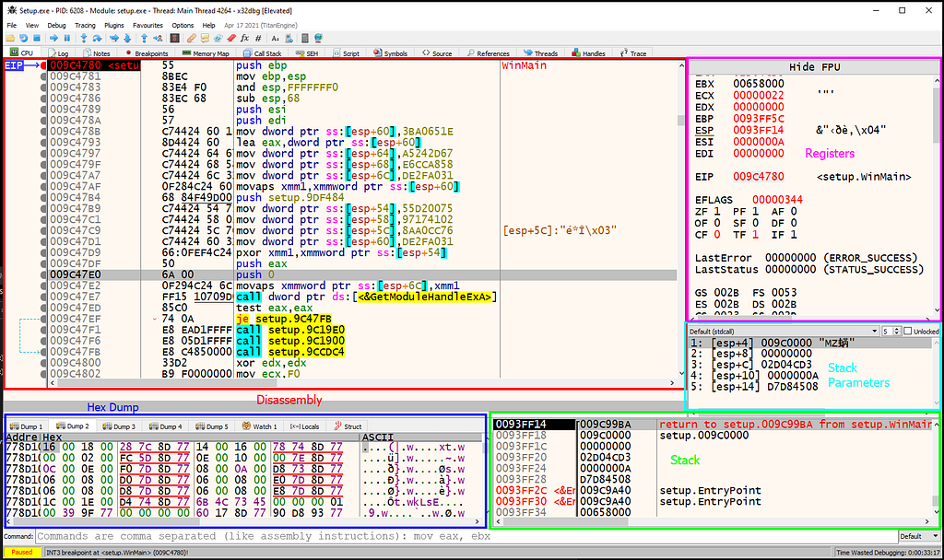Switch to the Call Stack tab
The image size is (944, 560).
tap(263, 53)
